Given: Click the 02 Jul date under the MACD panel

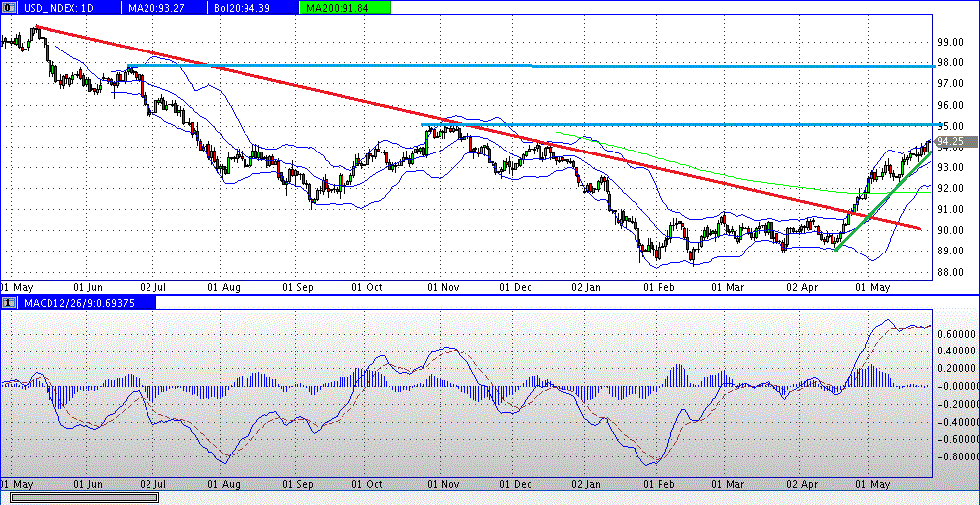Looking at the screenshot, I should (155, 485).
